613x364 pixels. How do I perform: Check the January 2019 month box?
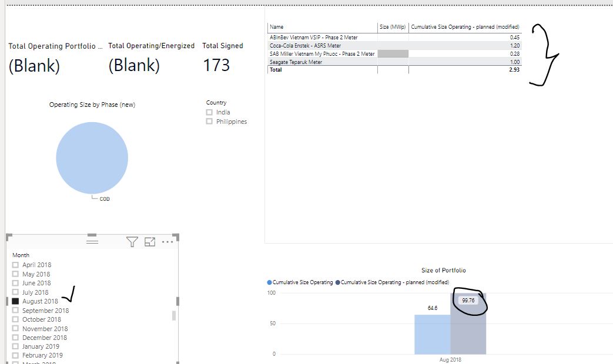(15, 346)
